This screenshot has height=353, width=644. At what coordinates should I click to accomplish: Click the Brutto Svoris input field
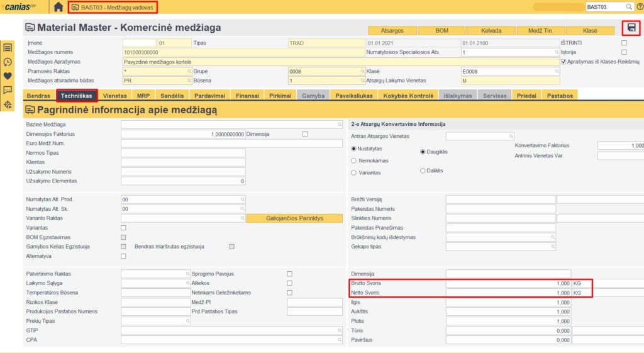(508, 284)
